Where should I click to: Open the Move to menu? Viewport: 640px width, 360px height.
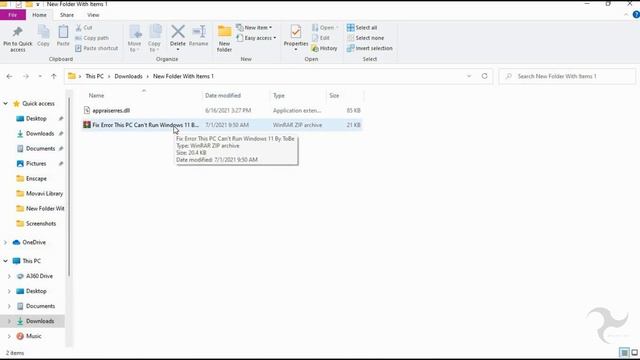(x=134, y=38)
